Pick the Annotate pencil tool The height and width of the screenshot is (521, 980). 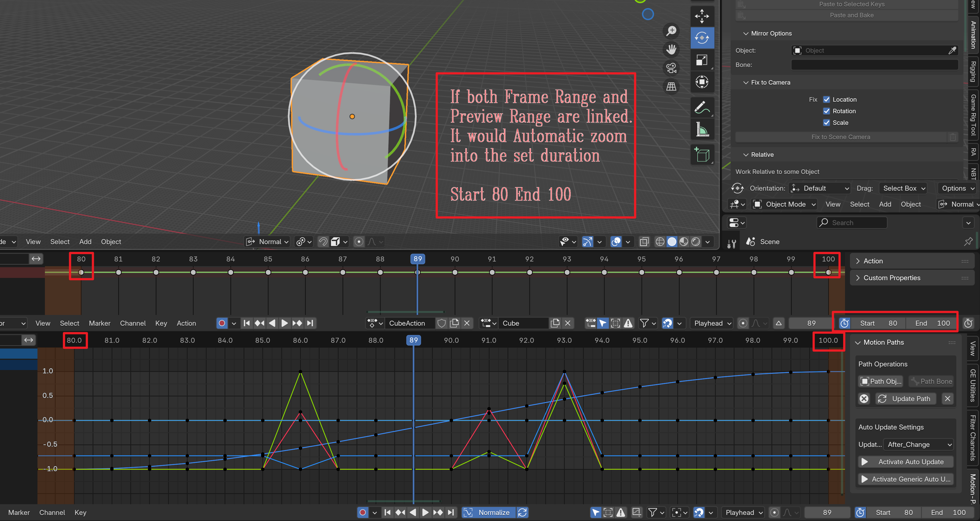[x=702, y=108]
